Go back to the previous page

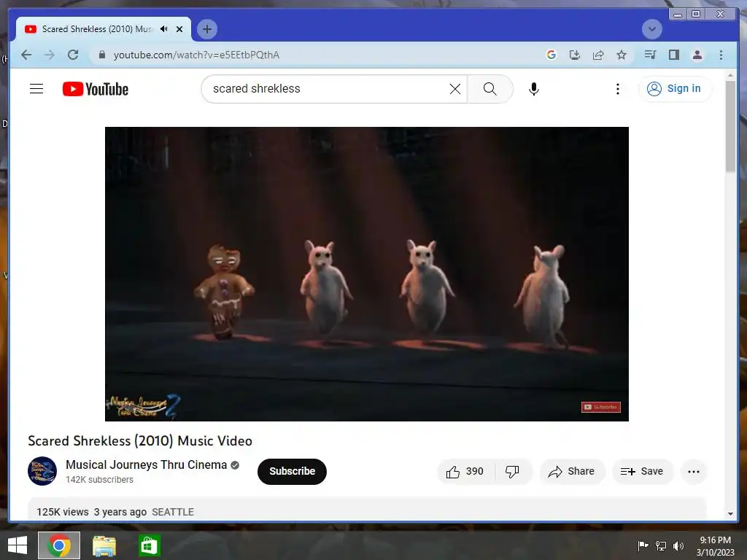pyautogui.click(x=26, y=55)
